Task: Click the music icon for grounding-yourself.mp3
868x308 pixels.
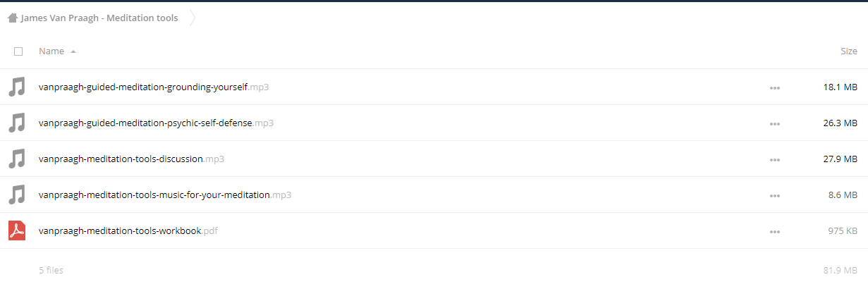Action: coord(17,87)
